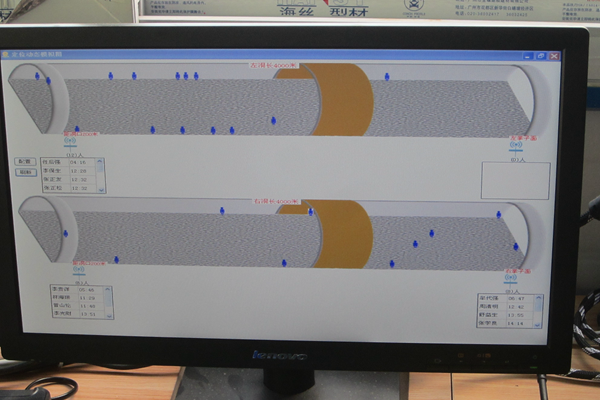This screenshot has width=600, height=400.
Task: Select the 14:14 row in the lower-right list
Action: click(506, 323)
